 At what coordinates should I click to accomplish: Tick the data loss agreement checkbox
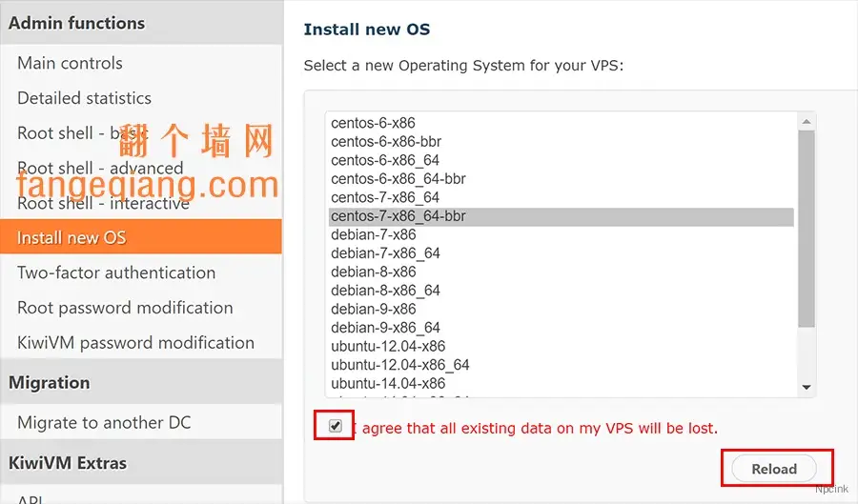[336, 425]
